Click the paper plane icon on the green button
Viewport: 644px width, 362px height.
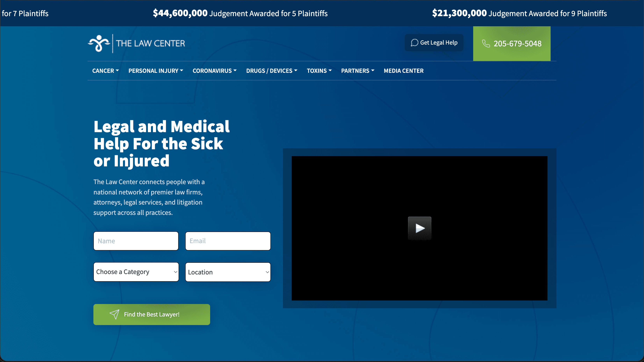114,314
